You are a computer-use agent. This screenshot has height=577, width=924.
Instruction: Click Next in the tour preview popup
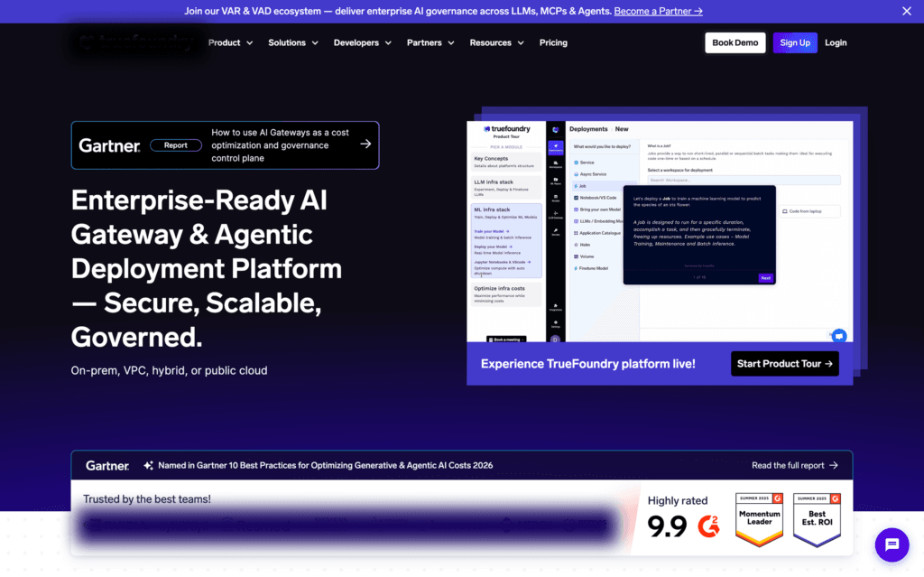[x=765, y=278]
